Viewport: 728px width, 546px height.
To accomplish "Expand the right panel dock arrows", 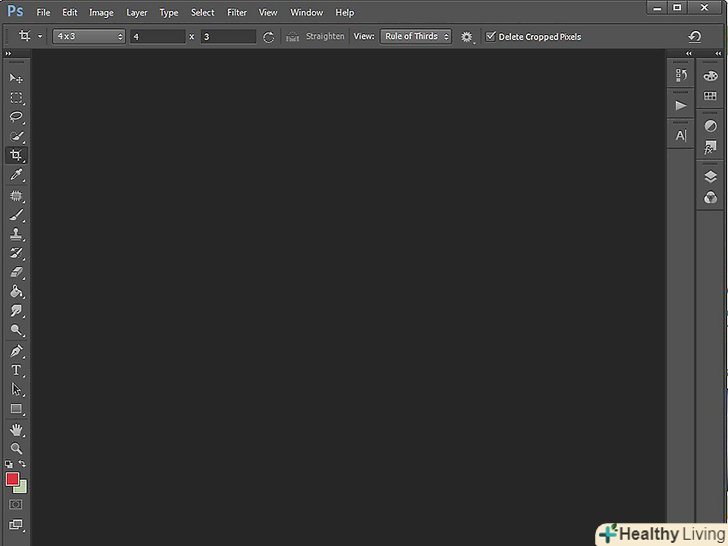I will click(x=718, y=54).
